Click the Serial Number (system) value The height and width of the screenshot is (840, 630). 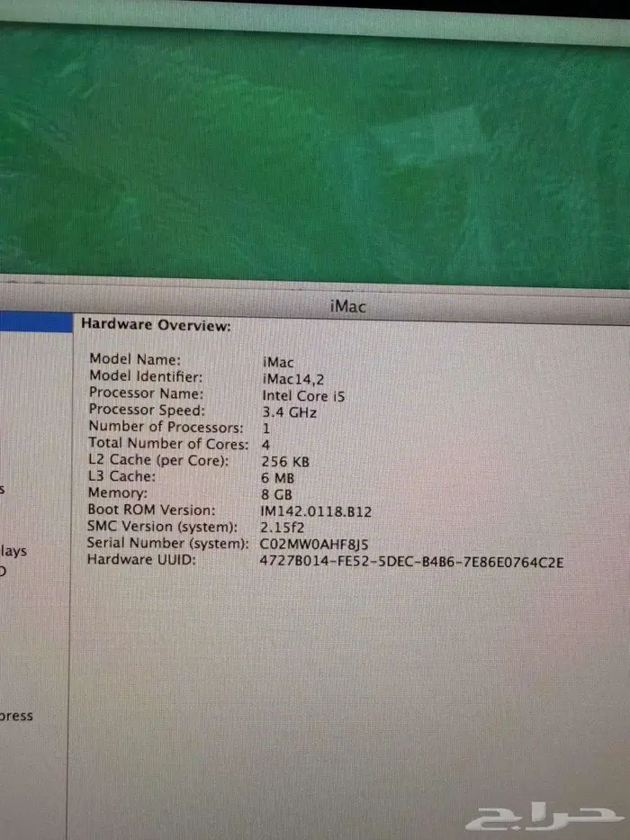[314, 544]
